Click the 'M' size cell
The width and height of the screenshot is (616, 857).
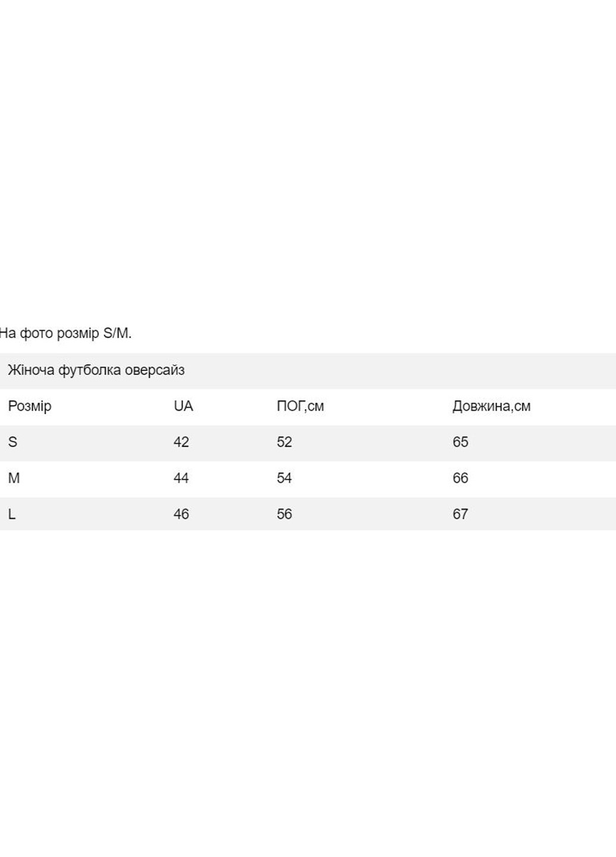pyautogui.click(x=14, y=478)
